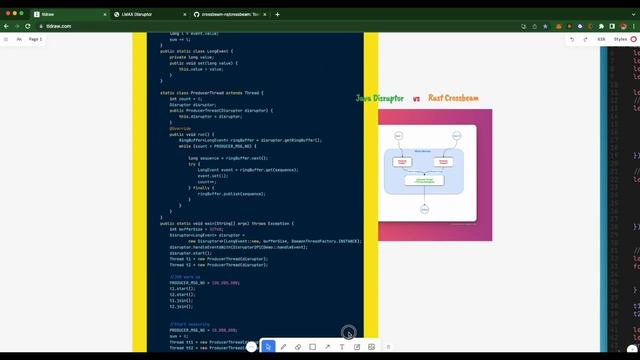Close the crossbeam GitHub tab
This screenshot has height=360, width=640.
click(x=264, y=14)
